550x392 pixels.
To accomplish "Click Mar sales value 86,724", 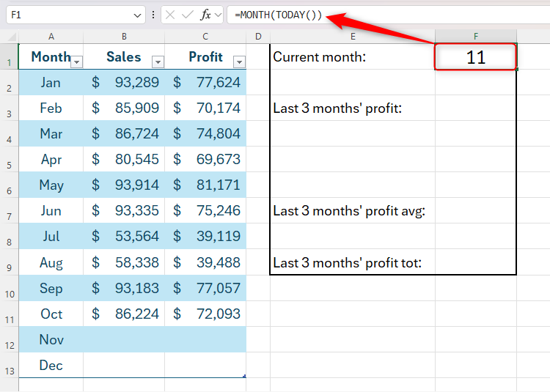I will click(x=124, y=133).
